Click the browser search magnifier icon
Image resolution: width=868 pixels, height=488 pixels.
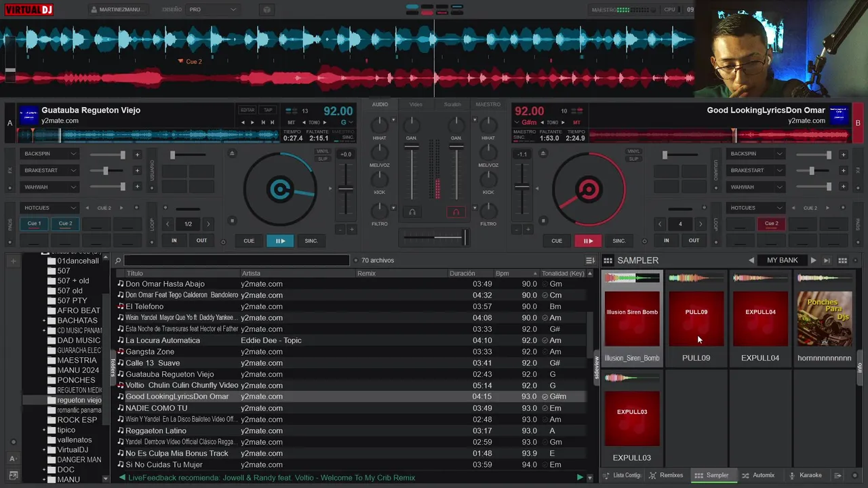[x=118, y=260]
